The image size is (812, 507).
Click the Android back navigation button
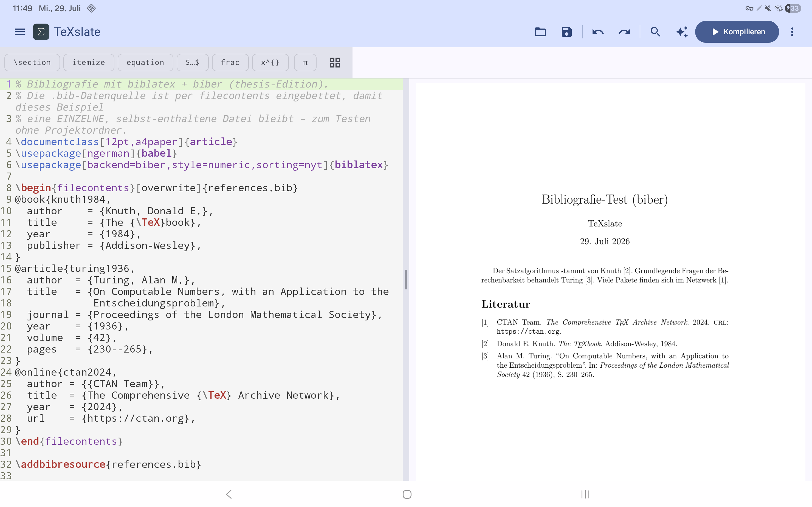(229, 494)
